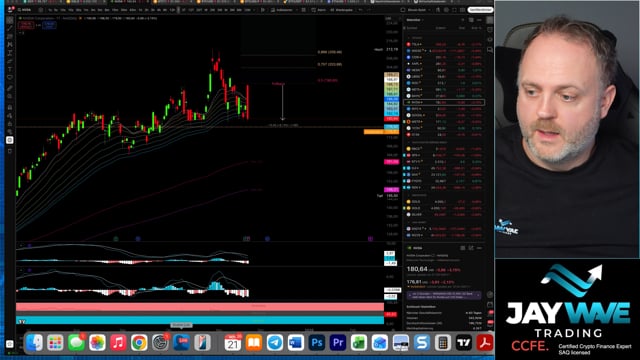
Task: Click the TradingView TV logo on chart
Action: [22, 322]
